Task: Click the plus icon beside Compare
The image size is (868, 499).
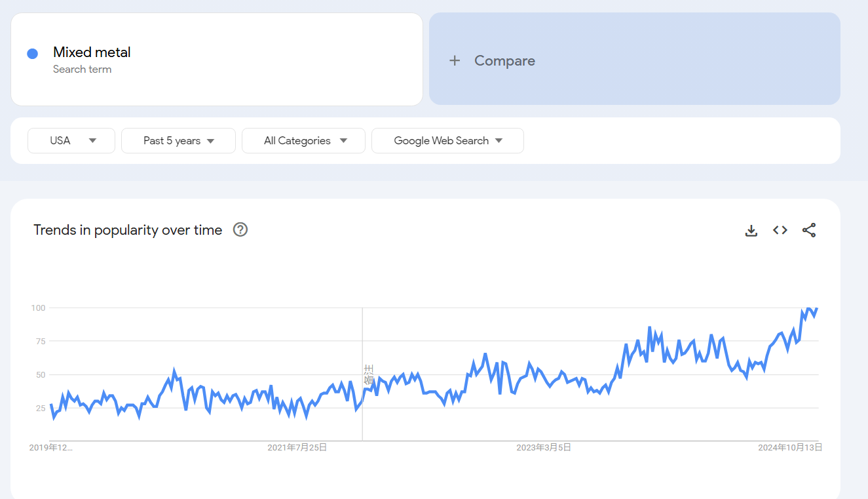Action: point(455,60)
